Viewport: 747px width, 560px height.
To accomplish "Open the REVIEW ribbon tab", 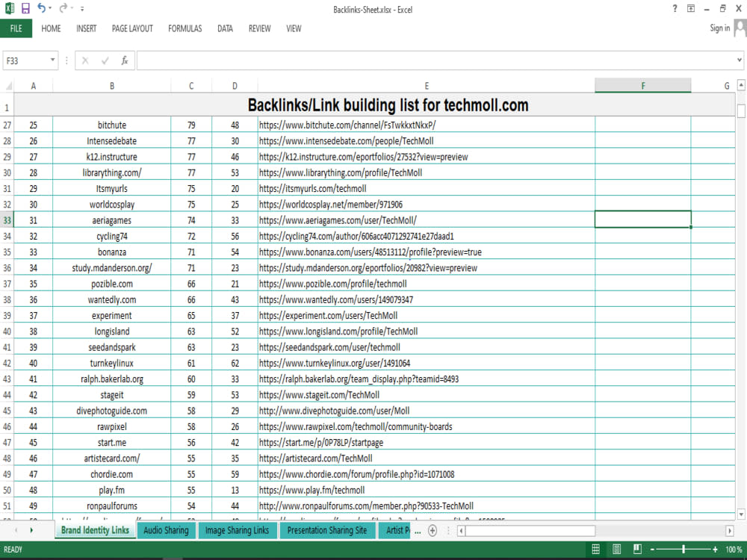I will coord(260,28).
